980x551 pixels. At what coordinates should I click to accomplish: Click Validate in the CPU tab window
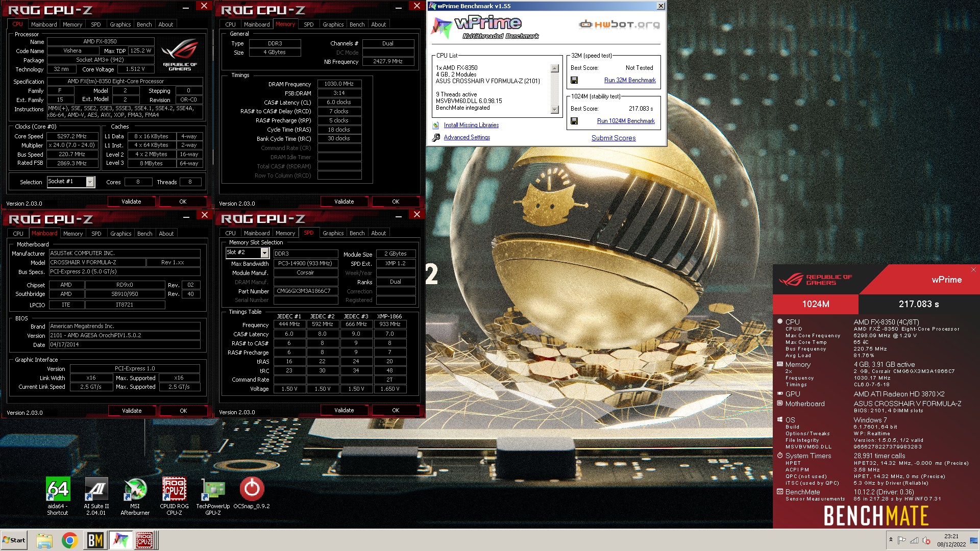pyautogui.click(x=131, y=202)
